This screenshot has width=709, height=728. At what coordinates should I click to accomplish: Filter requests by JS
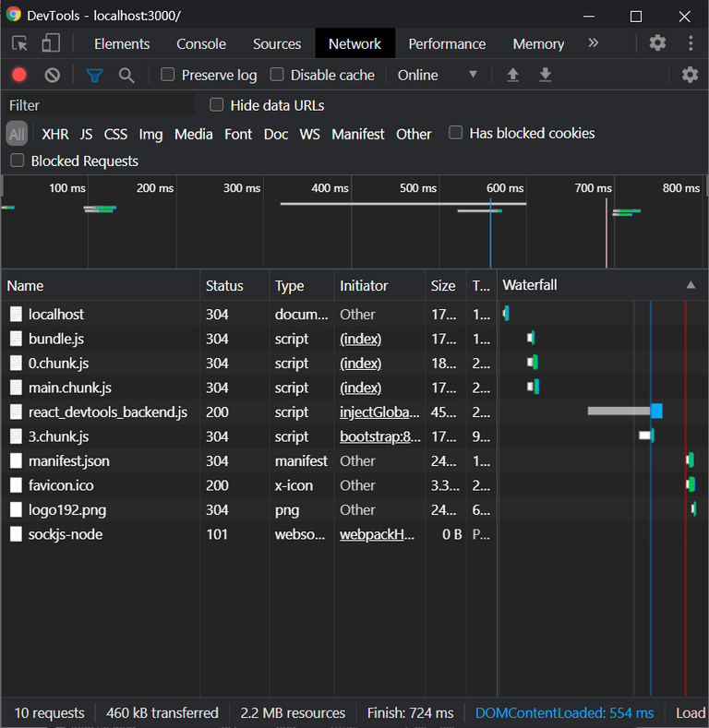tap(86, 134)
